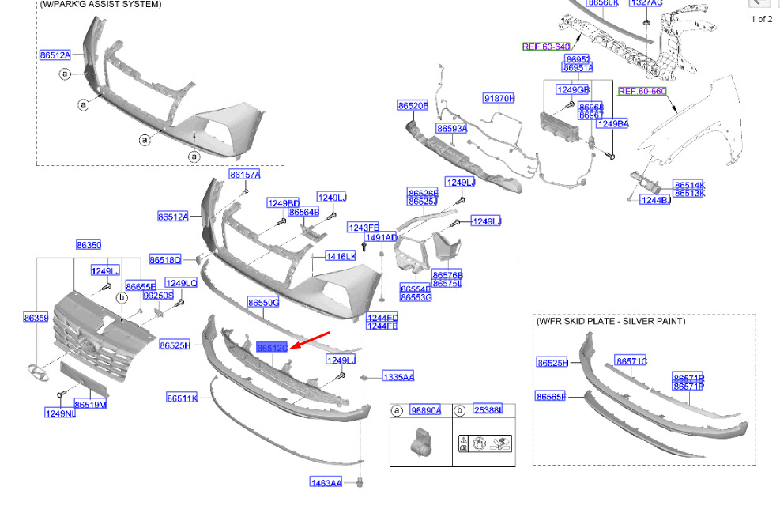This screenshot has width=780, height=532.
Task: Select part number 86350 above the grille
Action: tap(89, 245)
